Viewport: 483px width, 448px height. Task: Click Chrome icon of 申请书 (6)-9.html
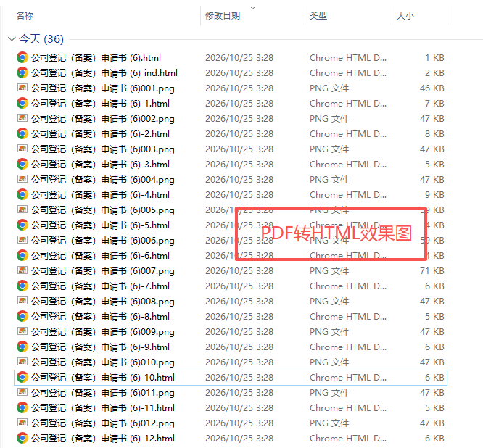(22, 347)
